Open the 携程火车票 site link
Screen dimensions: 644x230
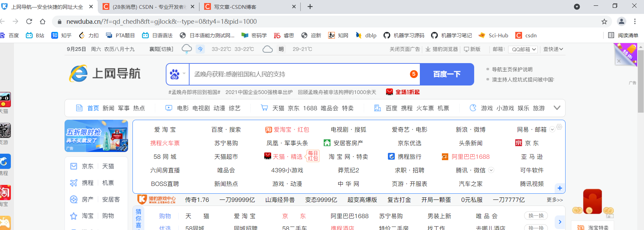pos(165,143)
